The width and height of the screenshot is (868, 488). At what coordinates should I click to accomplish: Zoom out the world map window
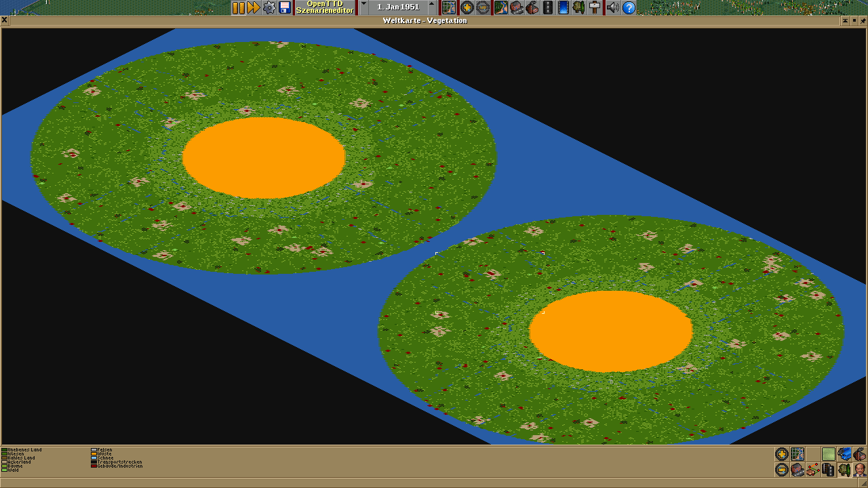pos(782,470)
